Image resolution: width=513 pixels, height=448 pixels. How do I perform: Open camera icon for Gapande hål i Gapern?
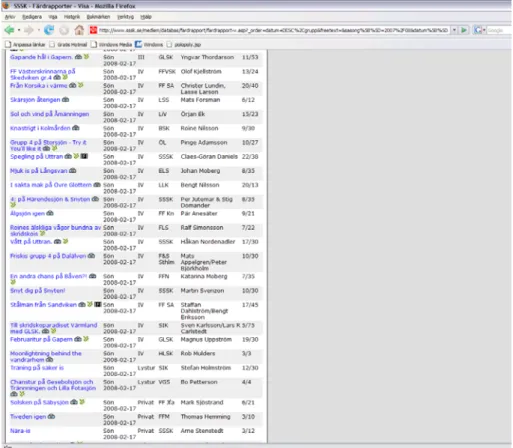(78, 57)
